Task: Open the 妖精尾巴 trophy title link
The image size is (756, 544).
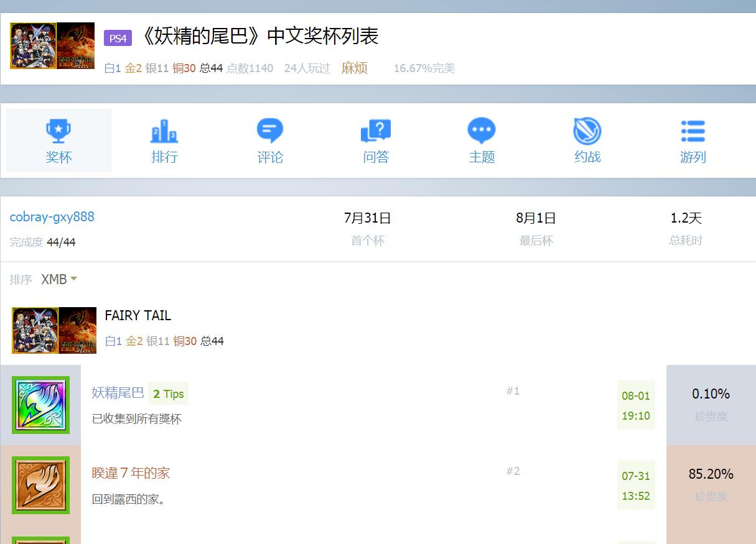Action: click(x=118, y=393)
